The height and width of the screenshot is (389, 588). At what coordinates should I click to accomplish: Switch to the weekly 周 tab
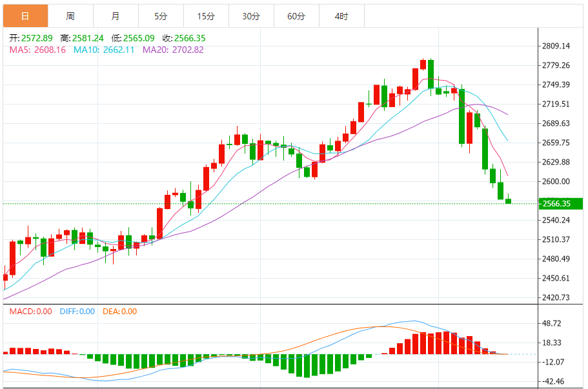click(70, 16)
